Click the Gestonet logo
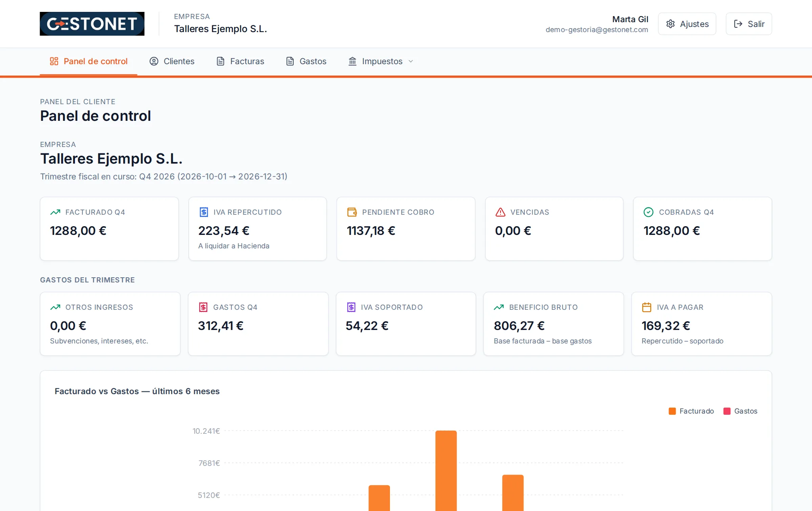 point(92,24)
